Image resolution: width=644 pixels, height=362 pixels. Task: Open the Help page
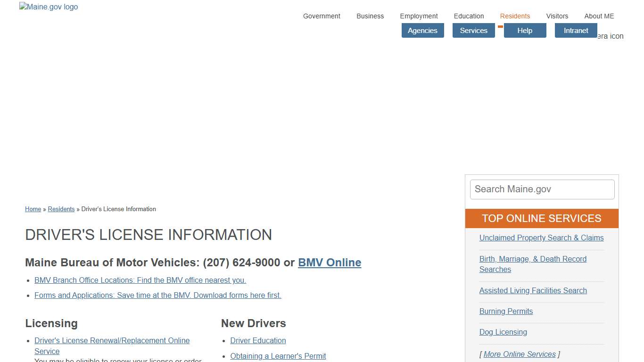tap(525, 30)
